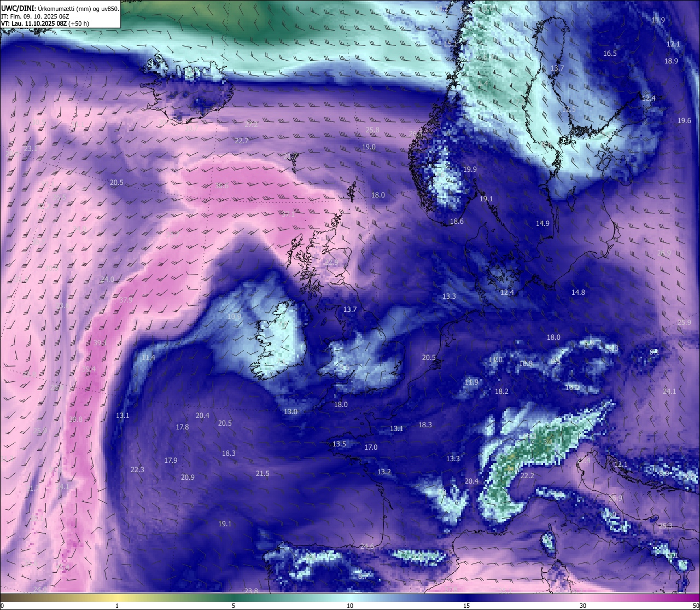
Task: Click the 25.3 value on the map
Action: 666,526
